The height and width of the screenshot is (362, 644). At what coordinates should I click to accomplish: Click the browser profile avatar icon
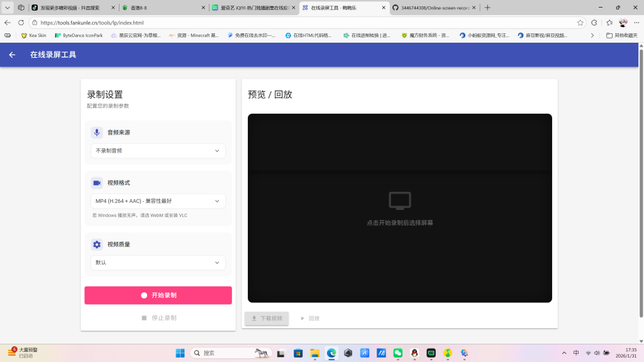[x=623, y=21]
